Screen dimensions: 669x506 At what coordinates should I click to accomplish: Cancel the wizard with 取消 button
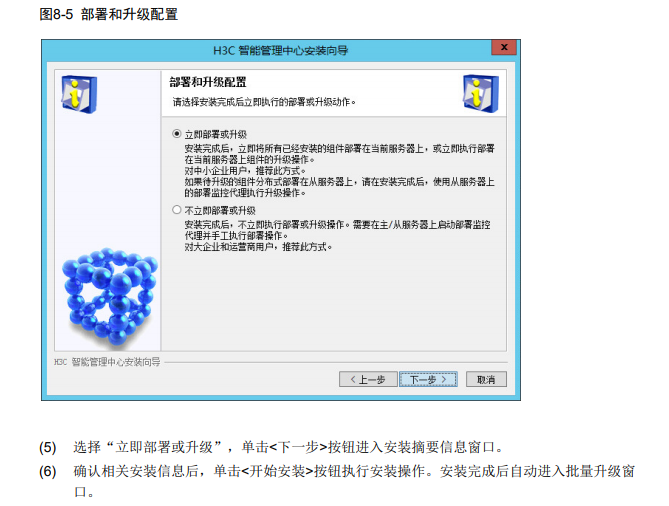tap(486, 379)
